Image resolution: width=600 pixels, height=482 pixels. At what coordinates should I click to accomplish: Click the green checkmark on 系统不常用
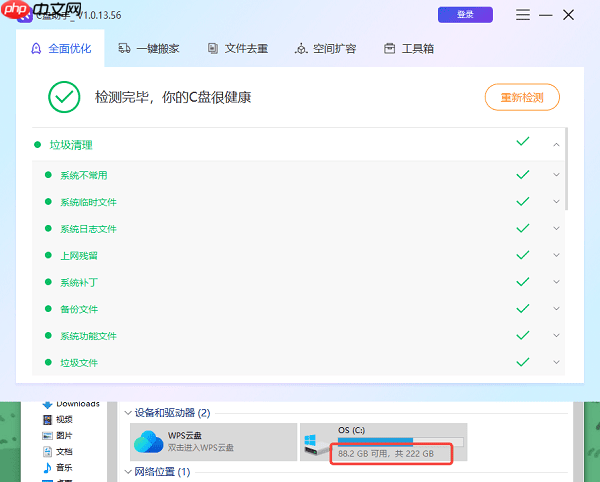[523, 175]
